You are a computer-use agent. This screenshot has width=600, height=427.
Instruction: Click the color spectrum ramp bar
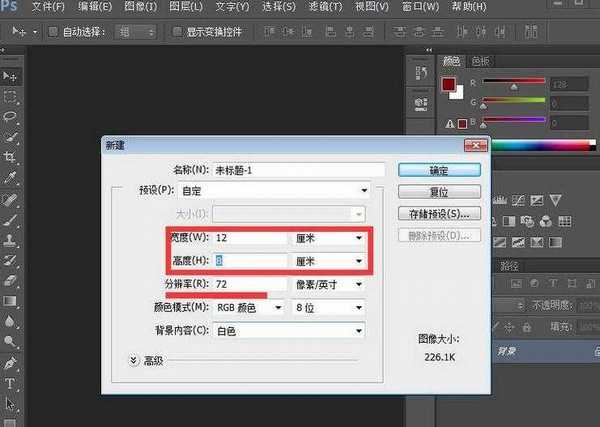[543, 145]
